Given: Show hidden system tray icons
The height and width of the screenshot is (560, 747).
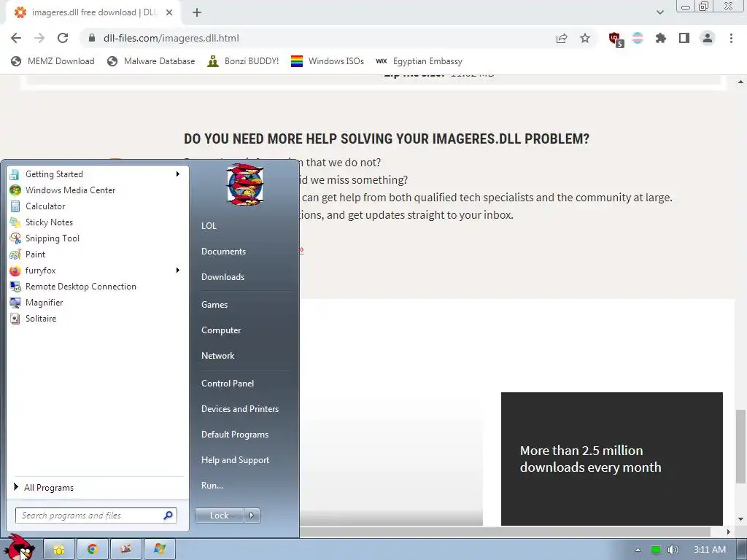Looking at the screenshot, I should tap(638, 550).
